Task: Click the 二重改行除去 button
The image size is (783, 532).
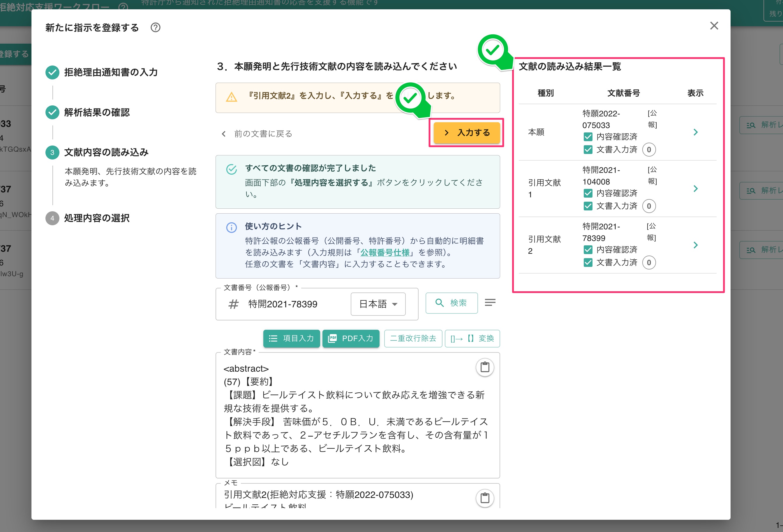Action: (413, 338)
